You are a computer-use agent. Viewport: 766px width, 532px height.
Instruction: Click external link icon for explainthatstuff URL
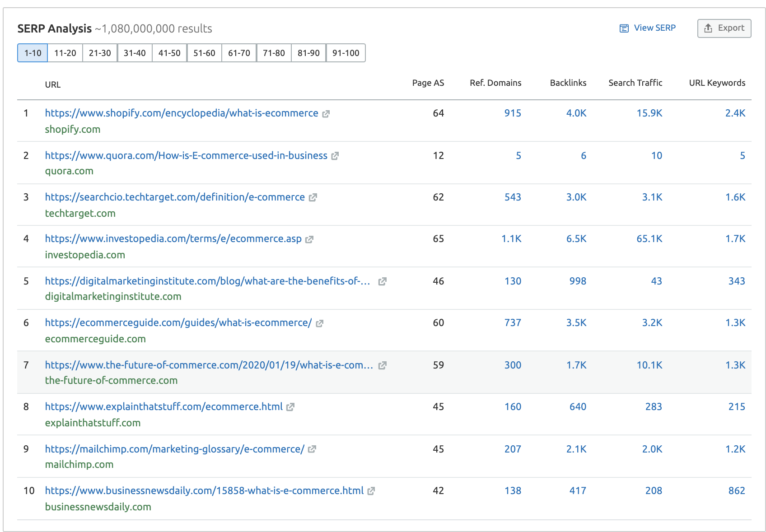[x=290, y=407]
